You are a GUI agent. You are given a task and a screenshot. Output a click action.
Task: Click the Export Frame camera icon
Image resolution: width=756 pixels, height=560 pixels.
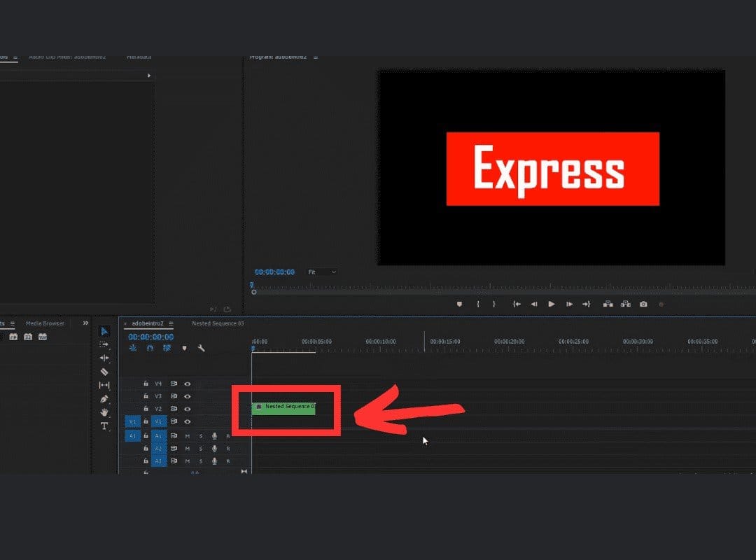643,304
